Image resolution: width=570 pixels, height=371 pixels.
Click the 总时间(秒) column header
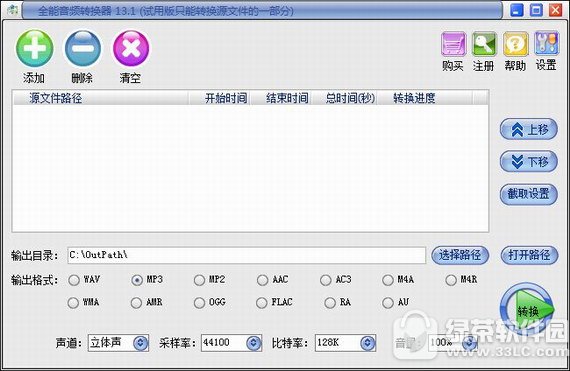[x=344, y=98]
